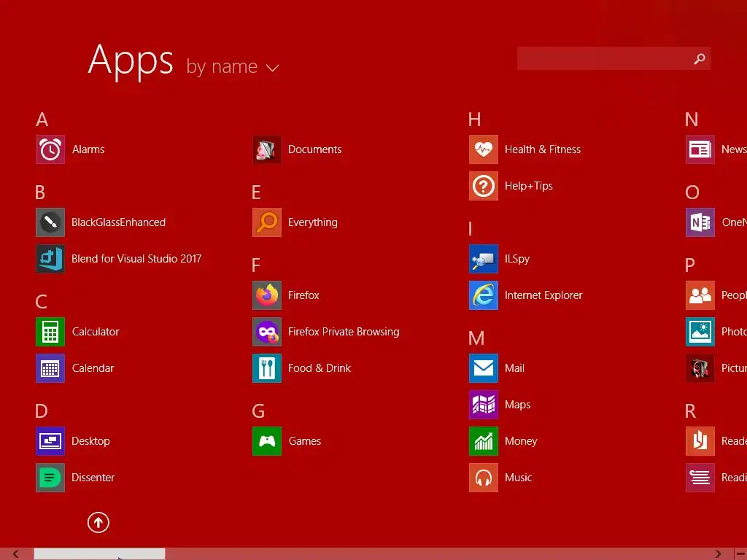The image size is (747, 560).
Task: Launch the Everything search icon
Action: [267, 222]
